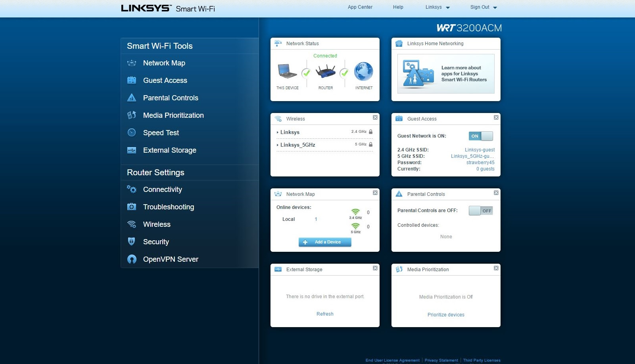The width and height of the screenshot is (635, 364).
Task: Click the Internet globe icon
Action: pyautogui.click(x=364, y=71)
